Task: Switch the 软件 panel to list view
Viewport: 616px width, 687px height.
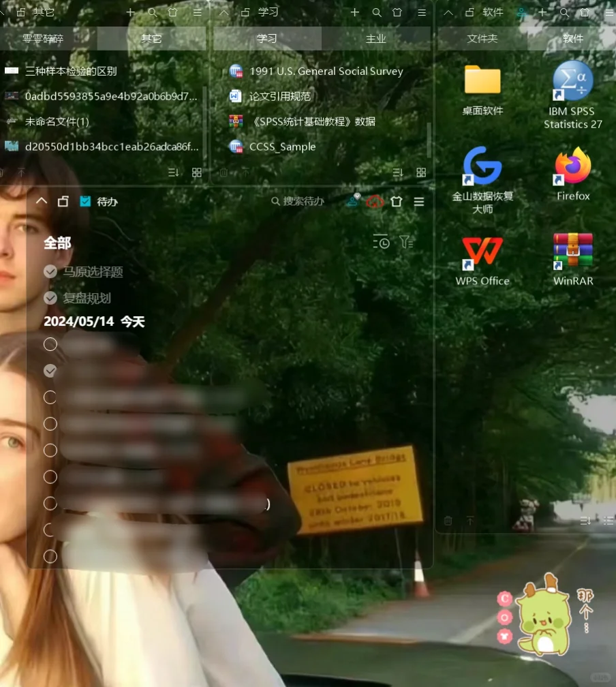Action: pos(609,521)
